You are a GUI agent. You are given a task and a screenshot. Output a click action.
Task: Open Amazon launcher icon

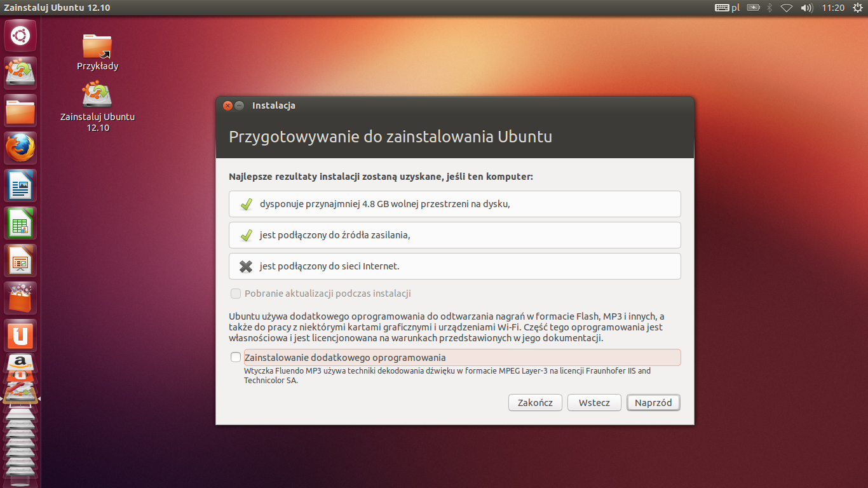(x=20, y=363)
